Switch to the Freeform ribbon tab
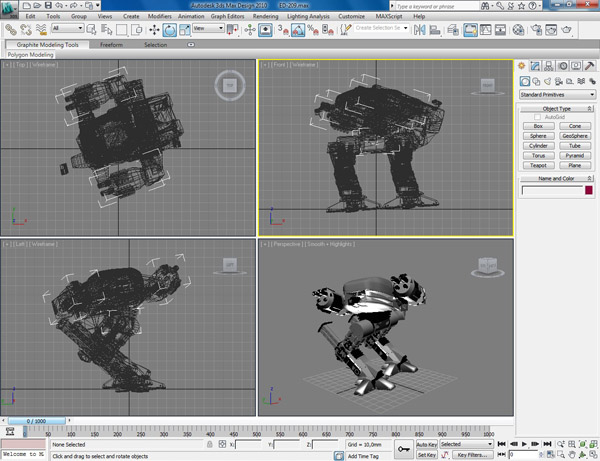The height and width of the screenshot is (461, 600). (112, 45)
